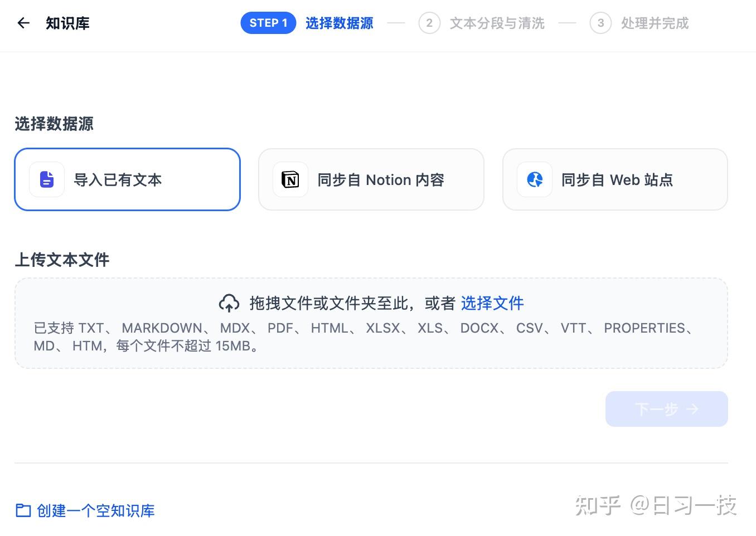Click the globe icon for Web 站点 sync
Screen dimensions: 756x536
534,179
